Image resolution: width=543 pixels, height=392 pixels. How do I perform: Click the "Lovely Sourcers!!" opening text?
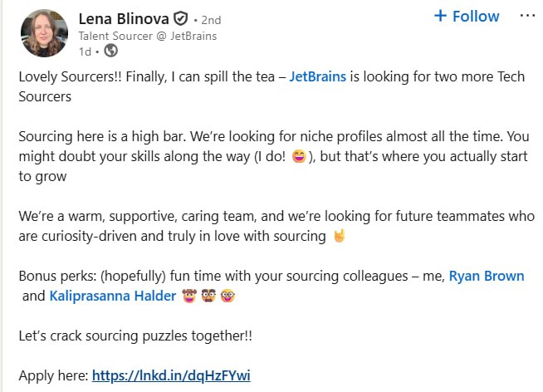tap(67, 77)
